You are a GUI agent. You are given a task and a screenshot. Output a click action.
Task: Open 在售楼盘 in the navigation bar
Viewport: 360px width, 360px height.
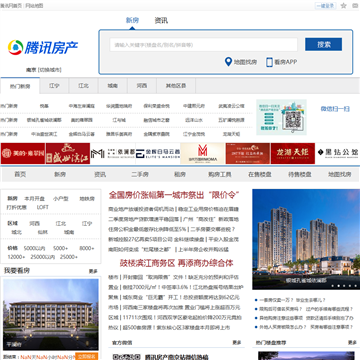260,174
